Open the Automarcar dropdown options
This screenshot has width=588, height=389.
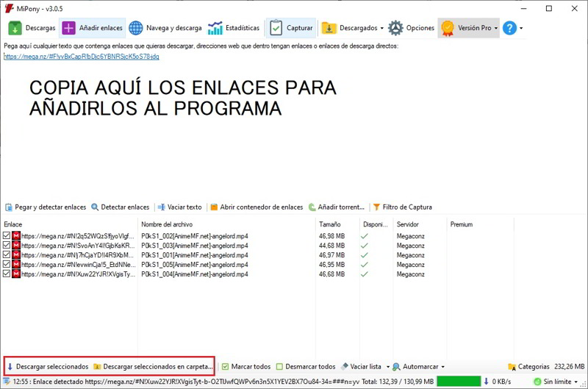click(442, 367)
